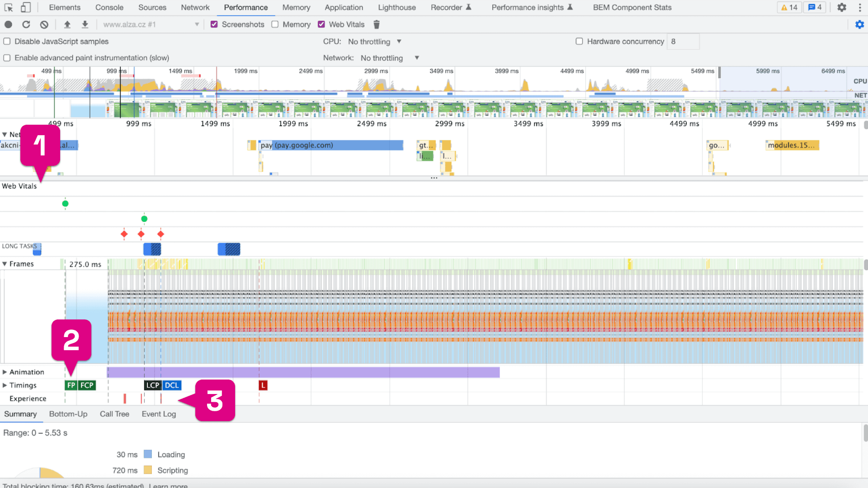
Task: Click the upload profile button
Action: click(x=66, y=24)
